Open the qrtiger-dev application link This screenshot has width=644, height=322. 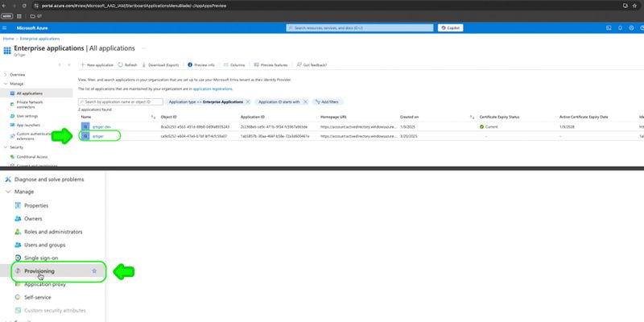101,127
